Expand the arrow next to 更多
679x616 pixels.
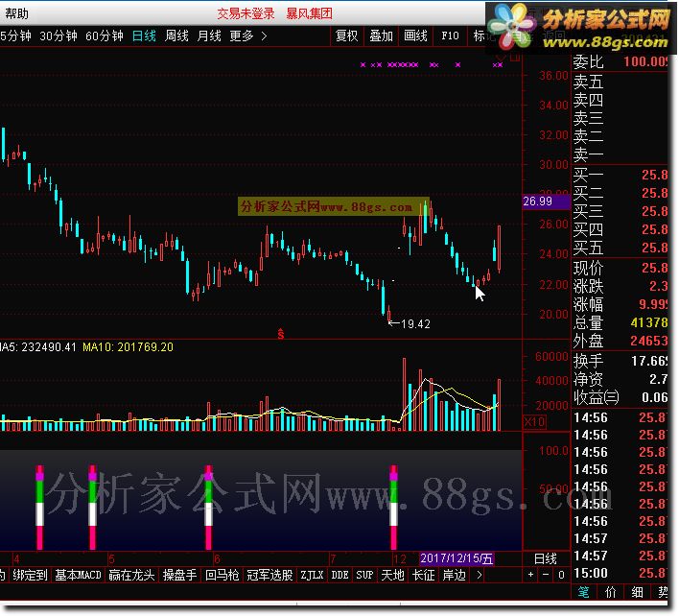tap(264, 36)
